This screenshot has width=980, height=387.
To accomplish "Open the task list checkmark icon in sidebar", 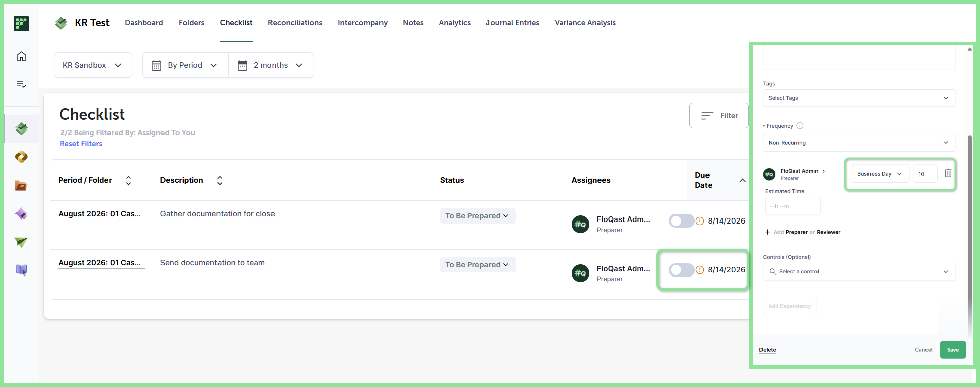I will click(x=21, y=84).
